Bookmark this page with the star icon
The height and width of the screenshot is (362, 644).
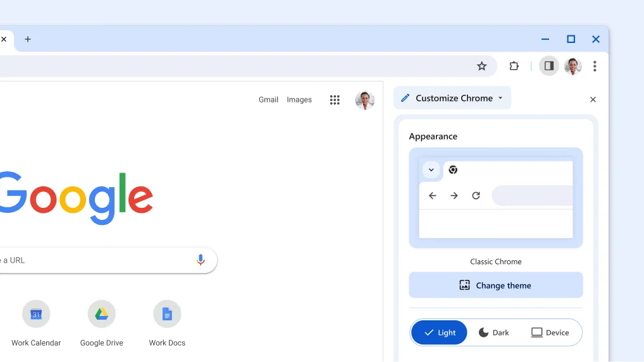(481, 66)
